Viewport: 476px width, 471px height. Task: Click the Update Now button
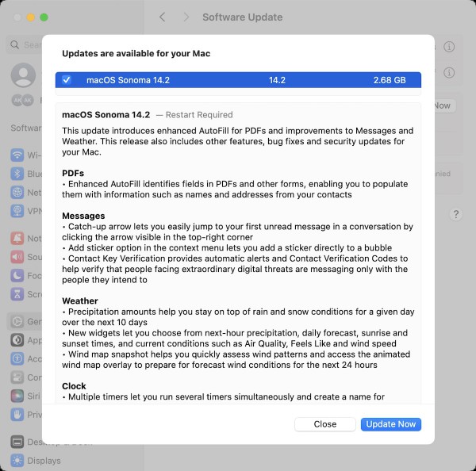390,424
